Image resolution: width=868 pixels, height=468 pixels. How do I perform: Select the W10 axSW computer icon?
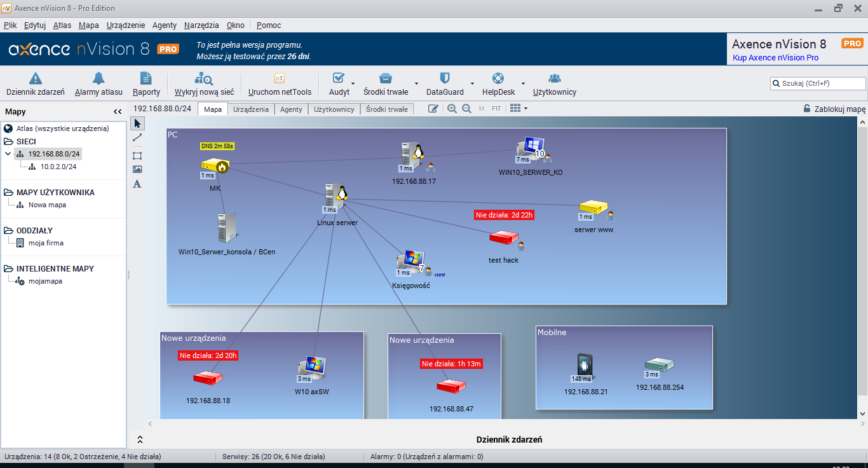point(312,367)
